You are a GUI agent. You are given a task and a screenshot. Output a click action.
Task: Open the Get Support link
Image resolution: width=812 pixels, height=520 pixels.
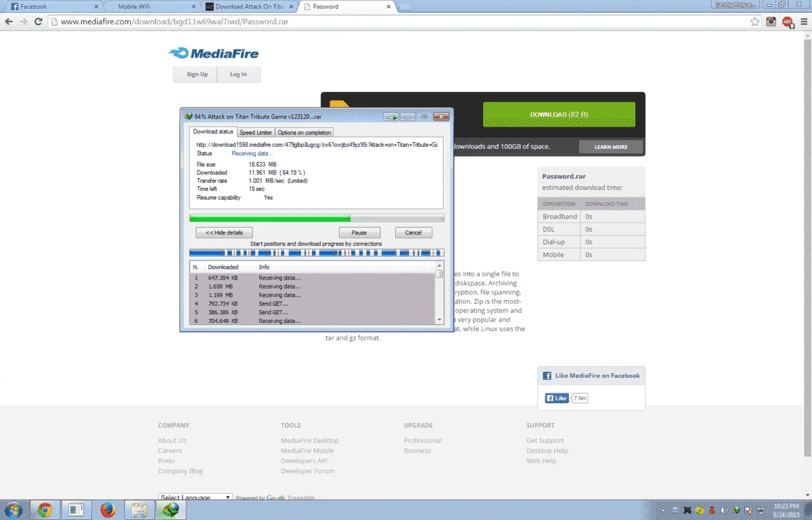545,440
